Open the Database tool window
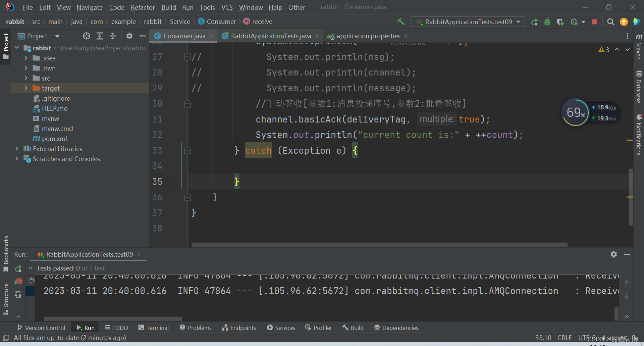This screenshot has width=644, height=346. (639, 87)
